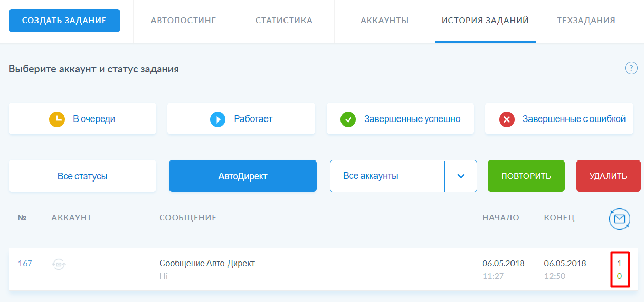Filter by Завершенные успешно status
Viewport: 644px width, 302px height.
coord(412,119)
